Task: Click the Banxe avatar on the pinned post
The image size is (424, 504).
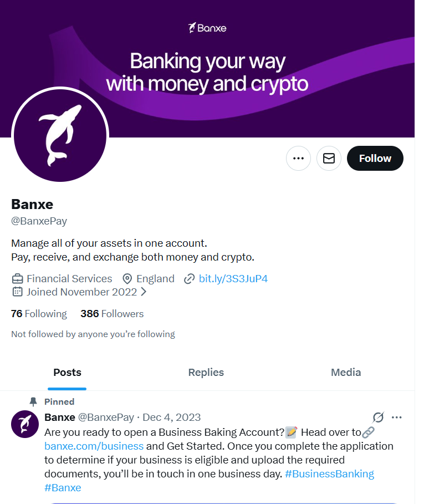Action: tap(25, 424)
